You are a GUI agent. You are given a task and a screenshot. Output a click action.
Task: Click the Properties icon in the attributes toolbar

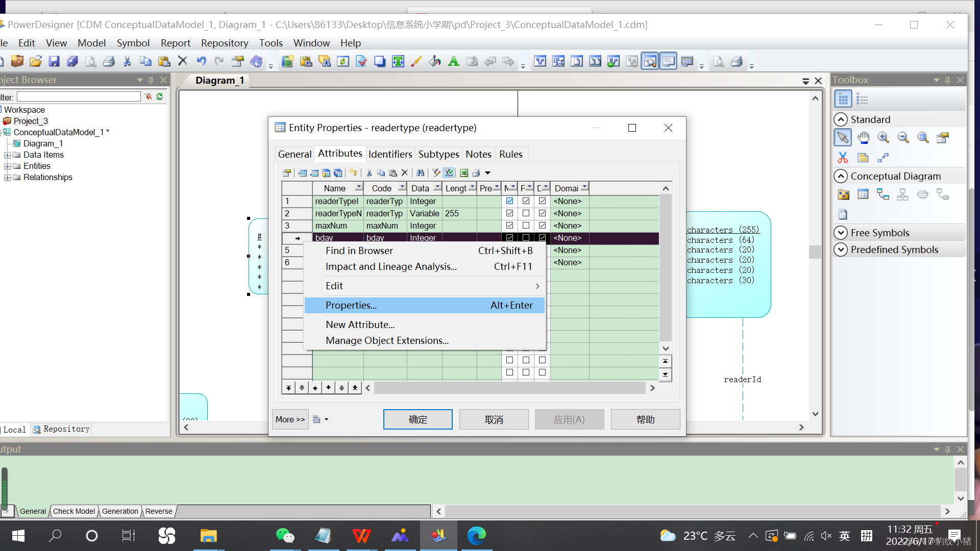tap(287, 173)
